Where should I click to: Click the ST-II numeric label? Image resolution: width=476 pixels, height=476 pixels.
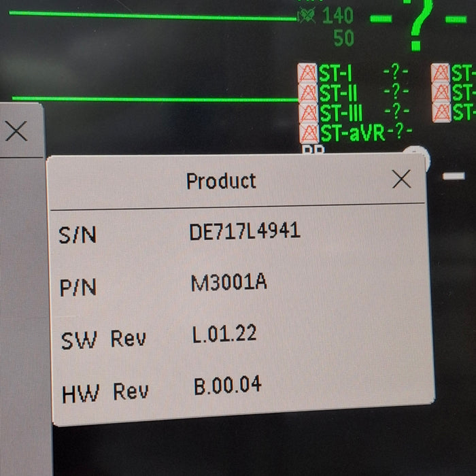[338, 93]
